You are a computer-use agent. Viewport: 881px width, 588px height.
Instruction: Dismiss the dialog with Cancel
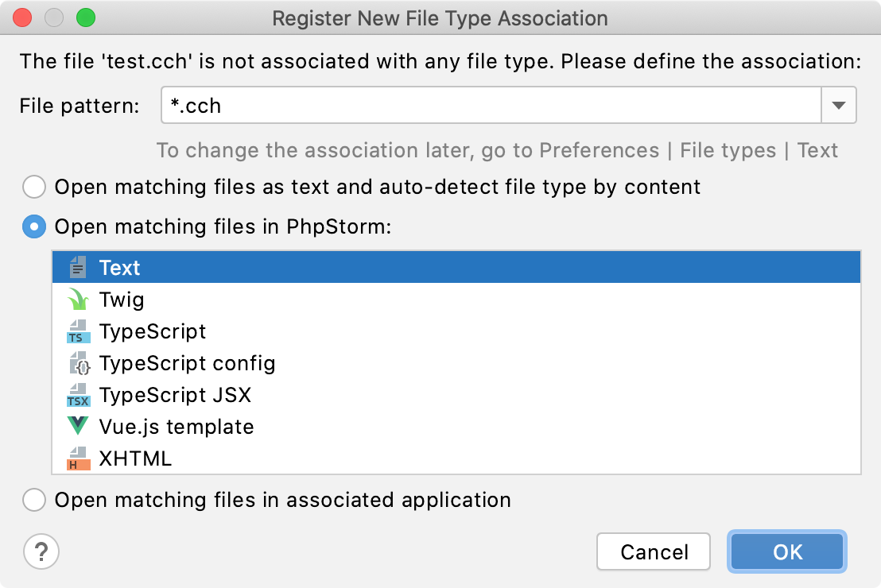(653, 551)
